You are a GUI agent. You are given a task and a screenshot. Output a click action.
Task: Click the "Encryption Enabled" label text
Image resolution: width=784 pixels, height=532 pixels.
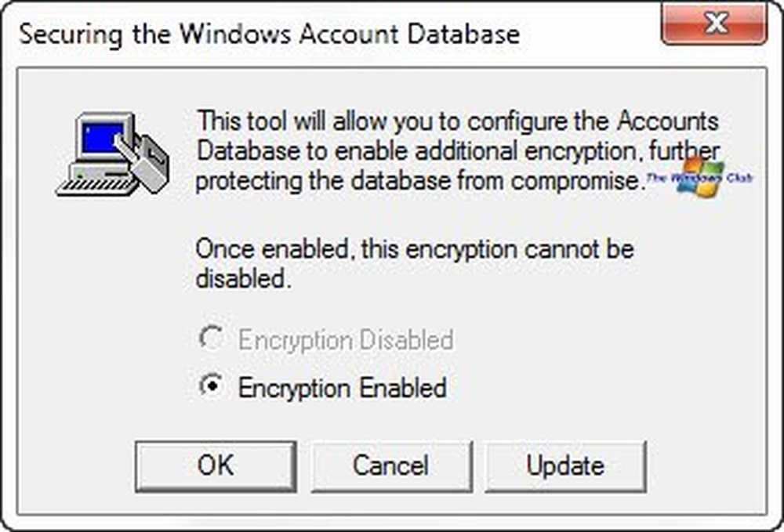click(x=343, y=388)
